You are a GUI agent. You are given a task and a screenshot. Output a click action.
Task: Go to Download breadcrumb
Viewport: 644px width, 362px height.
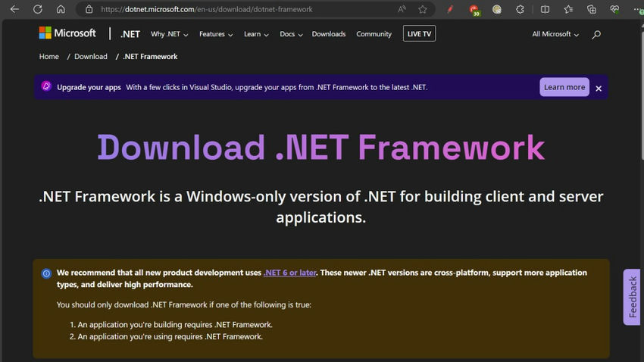pyautogui.click(x=91, y=57)
